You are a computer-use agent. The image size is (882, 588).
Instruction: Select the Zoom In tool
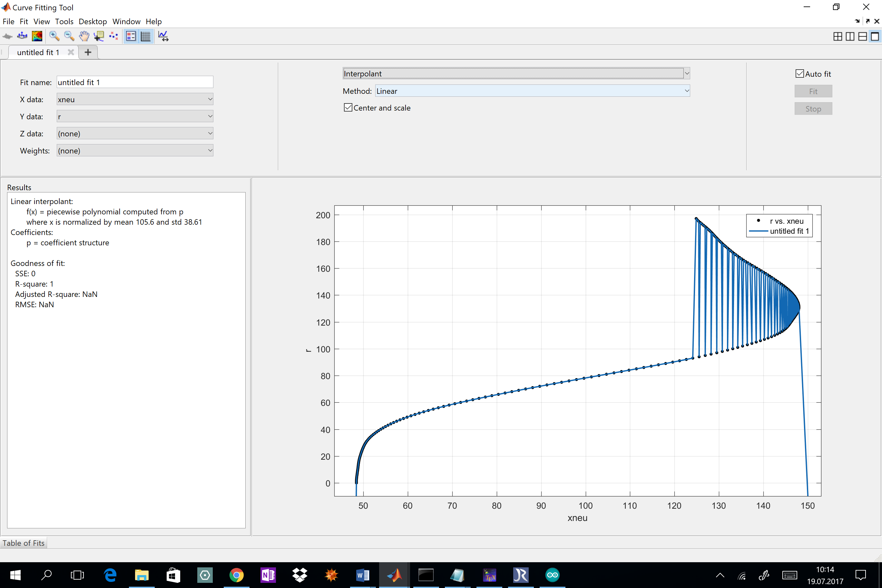(x=54, y=36)
